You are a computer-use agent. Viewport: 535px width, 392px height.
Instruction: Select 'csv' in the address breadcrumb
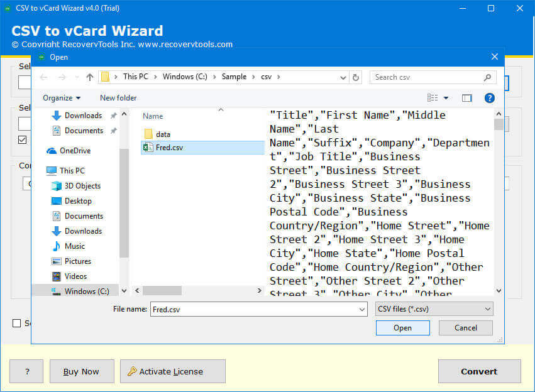click(266, 77)
